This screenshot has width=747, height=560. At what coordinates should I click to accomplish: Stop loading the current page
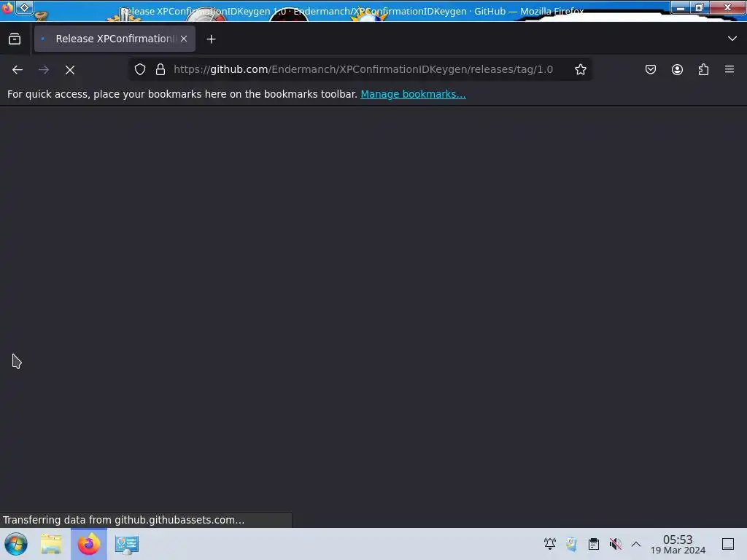(70, 69)
